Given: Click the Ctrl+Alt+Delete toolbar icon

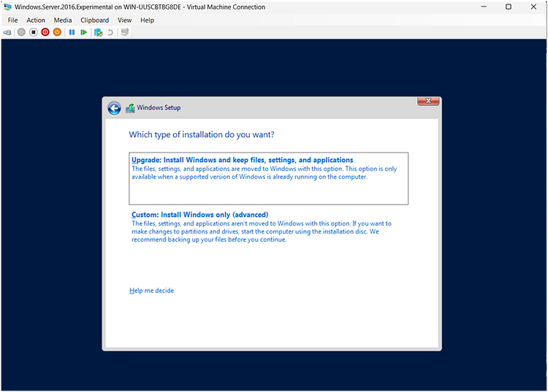Looking at the screenshot, I should 7,32.
